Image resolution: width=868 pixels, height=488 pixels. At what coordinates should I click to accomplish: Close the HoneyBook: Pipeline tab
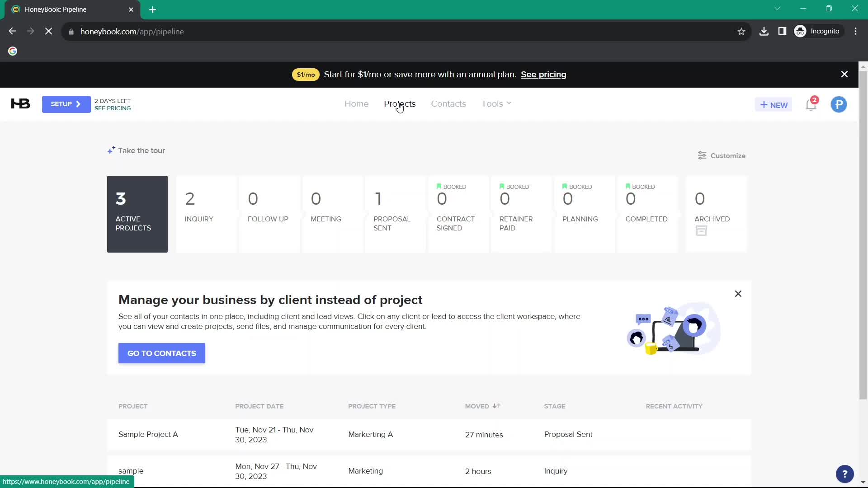point(131,9)
